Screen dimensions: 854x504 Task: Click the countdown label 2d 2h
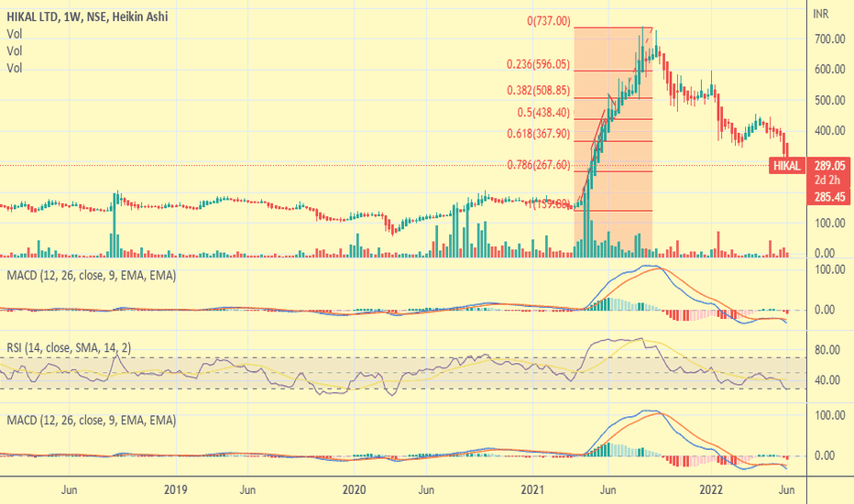click(x=827, y=181)
